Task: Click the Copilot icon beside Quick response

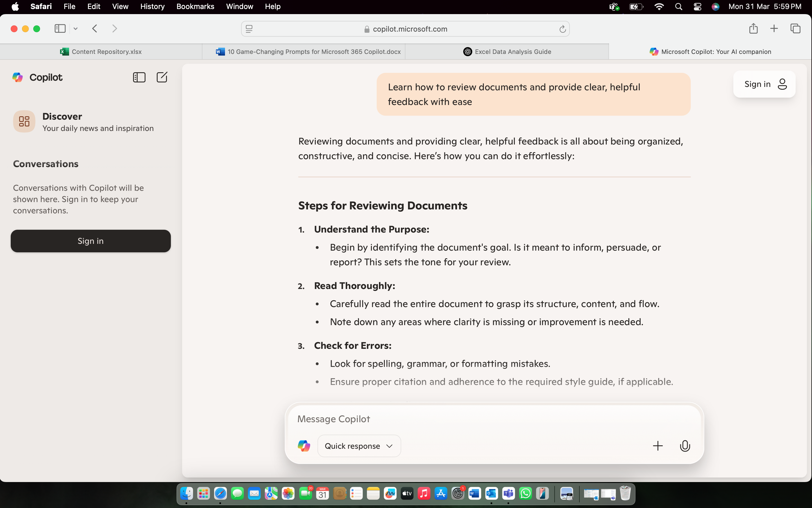Action: coord(304,446)
